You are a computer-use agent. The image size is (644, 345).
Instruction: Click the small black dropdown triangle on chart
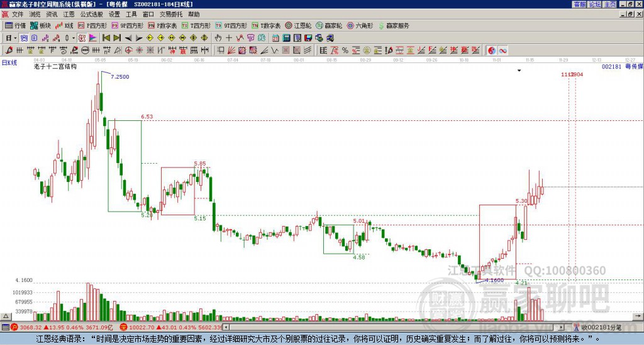[519, 71]
